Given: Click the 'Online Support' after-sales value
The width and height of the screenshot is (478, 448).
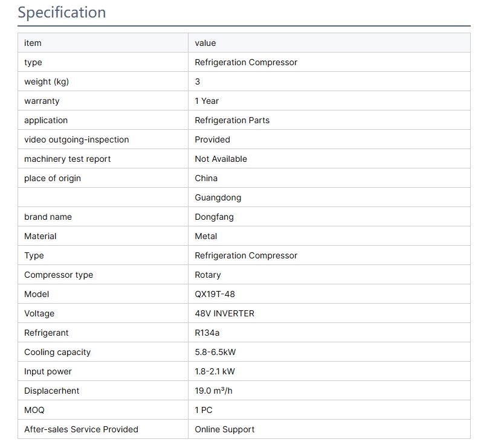Looking at the screenshot, I should click(224, 429).
